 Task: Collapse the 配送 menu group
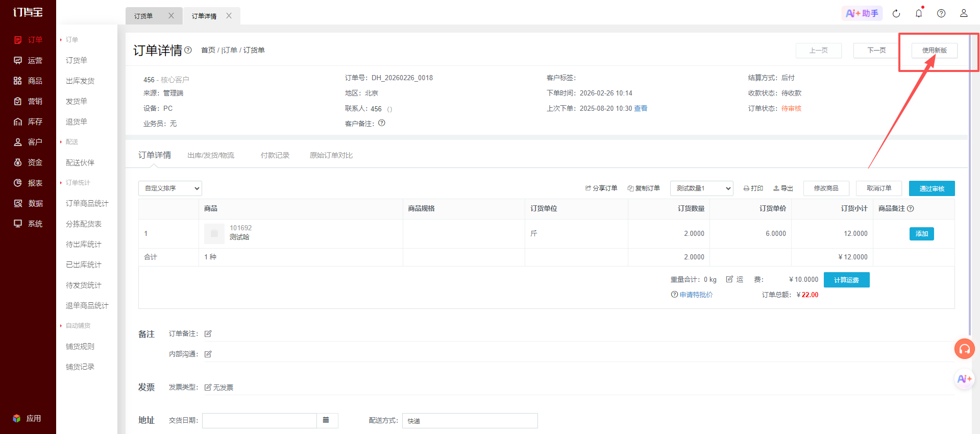[69, 142]
